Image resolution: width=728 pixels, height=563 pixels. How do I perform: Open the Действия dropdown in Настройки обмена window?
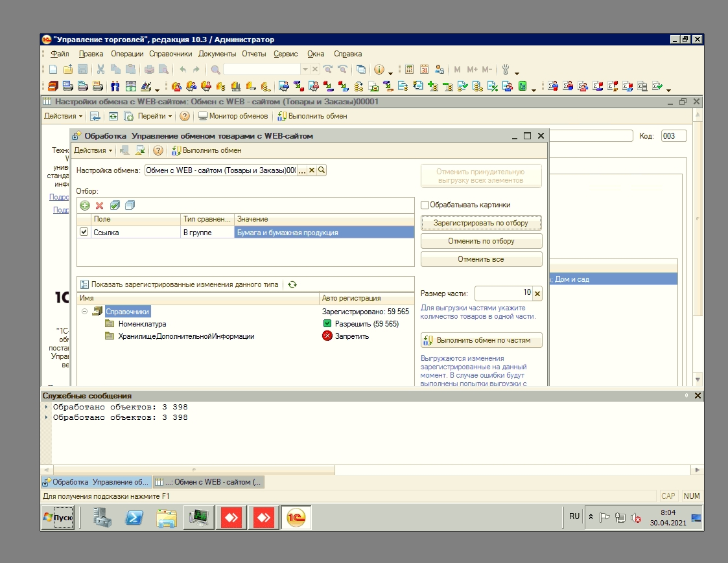click(x=63, y=116)
